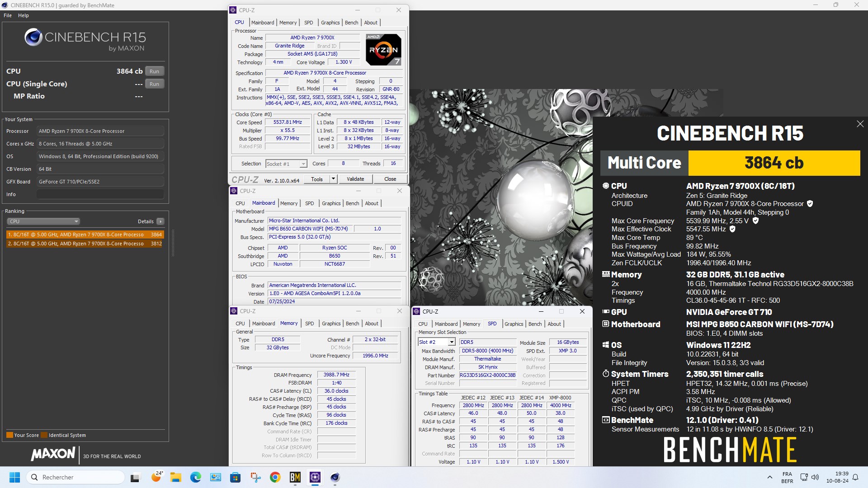Click the Close button in CPU-Z
This screenshot has height=488, width=868.
390,179
